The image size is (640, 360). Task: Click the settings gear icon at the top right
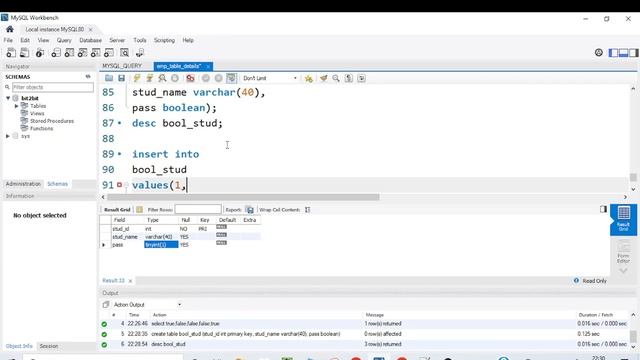tap(599, 53)
